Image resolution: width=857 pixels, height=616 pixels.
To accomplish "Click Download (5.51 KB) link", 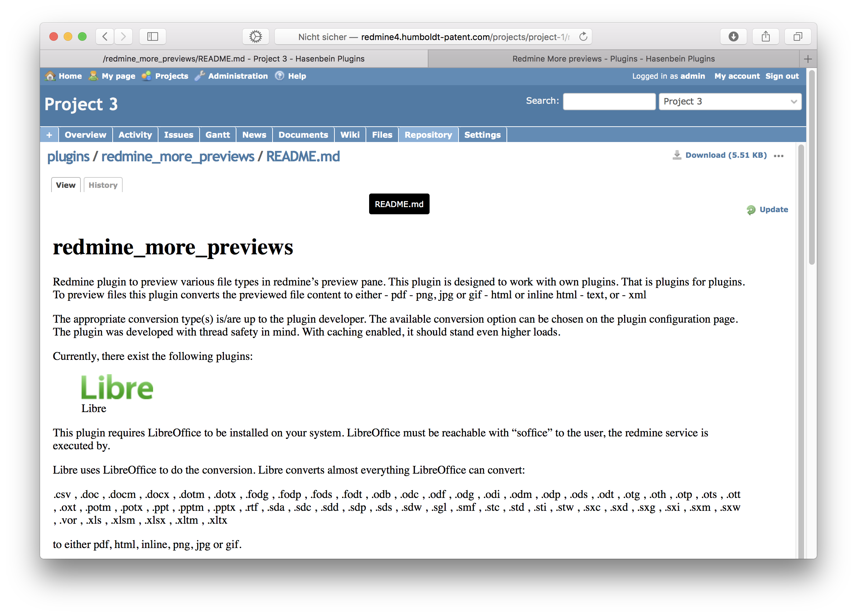I will (726, 155).
